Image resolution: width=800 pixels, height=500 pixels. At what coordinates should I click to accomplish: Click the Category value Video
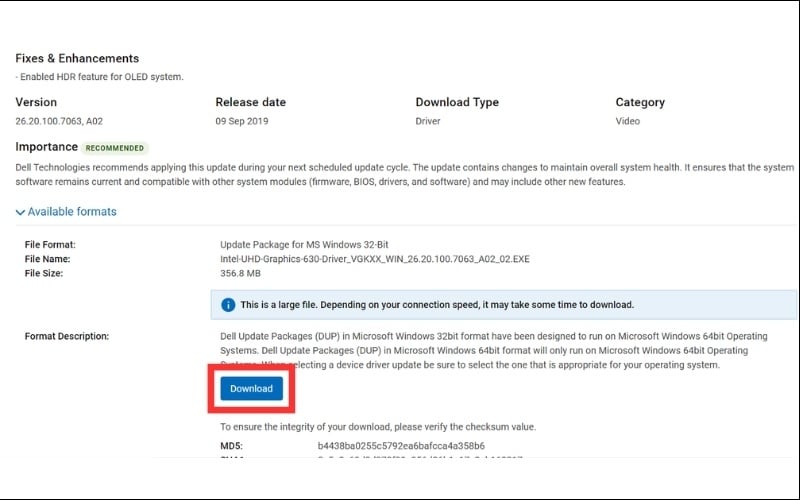(628, 120)
